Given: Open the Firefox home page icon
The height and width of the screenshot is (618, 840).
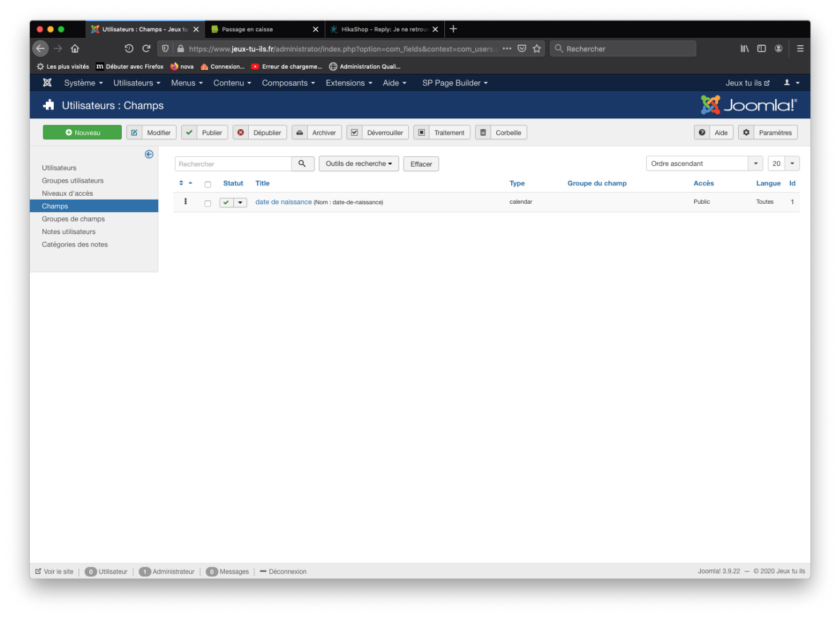Looking at the screenshot, I should click(x=75, y=49).
